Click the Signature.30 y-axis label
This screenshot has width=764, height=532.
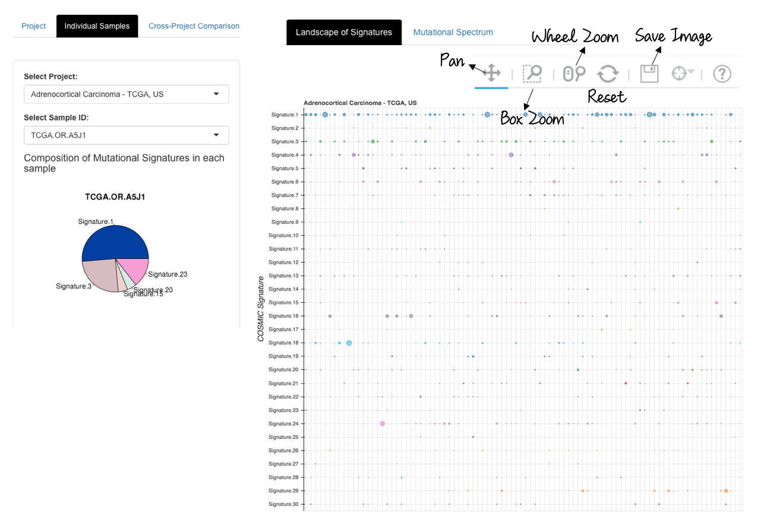click(283, 504)
